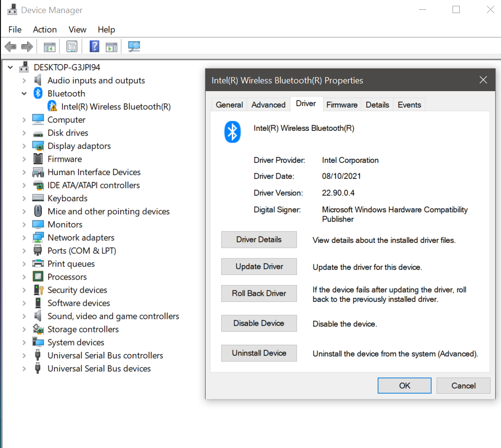The height and width of the screenshot is (448, 501).
Task: Click the Intel Corporation provider text
Action: [x=350, y=160]
